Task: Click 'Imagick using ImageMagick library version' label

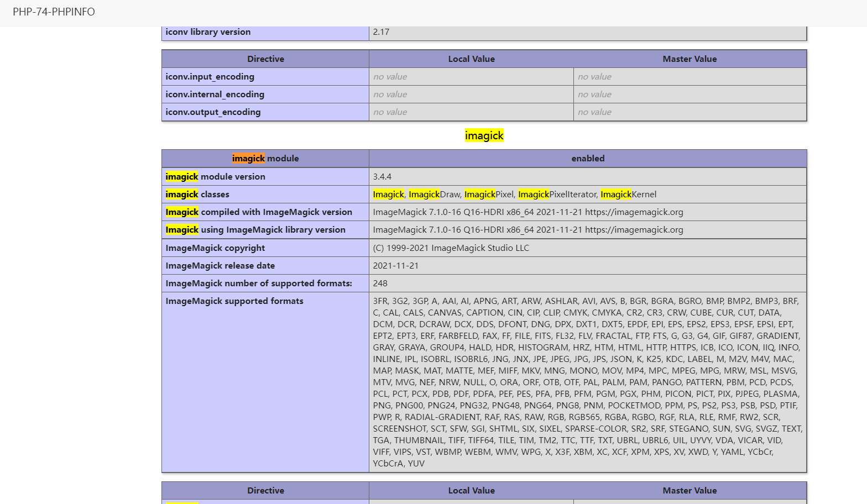Action: [x=255, y=230]
